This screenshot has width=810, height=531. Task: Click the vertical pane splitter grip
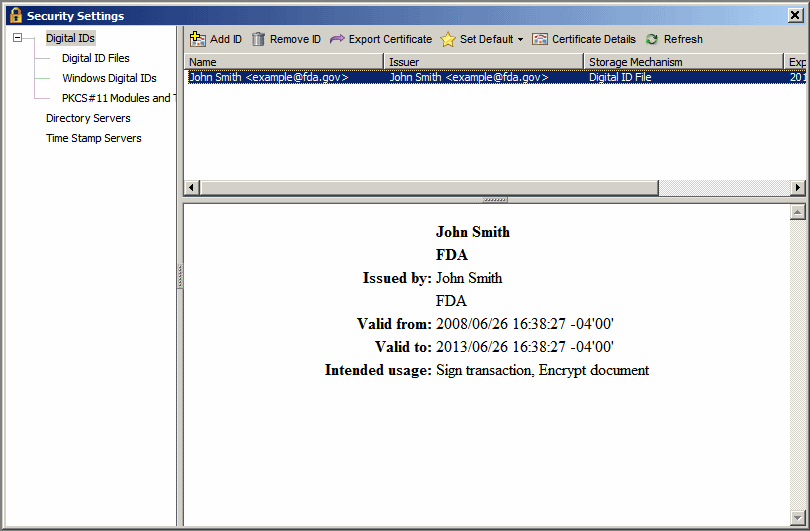tap(180, 276)
